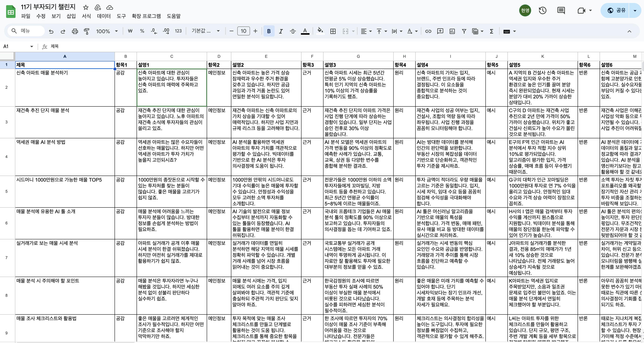Screen dimensions: 644x343
Task: Expand the share options arrow
Action: 635,10
